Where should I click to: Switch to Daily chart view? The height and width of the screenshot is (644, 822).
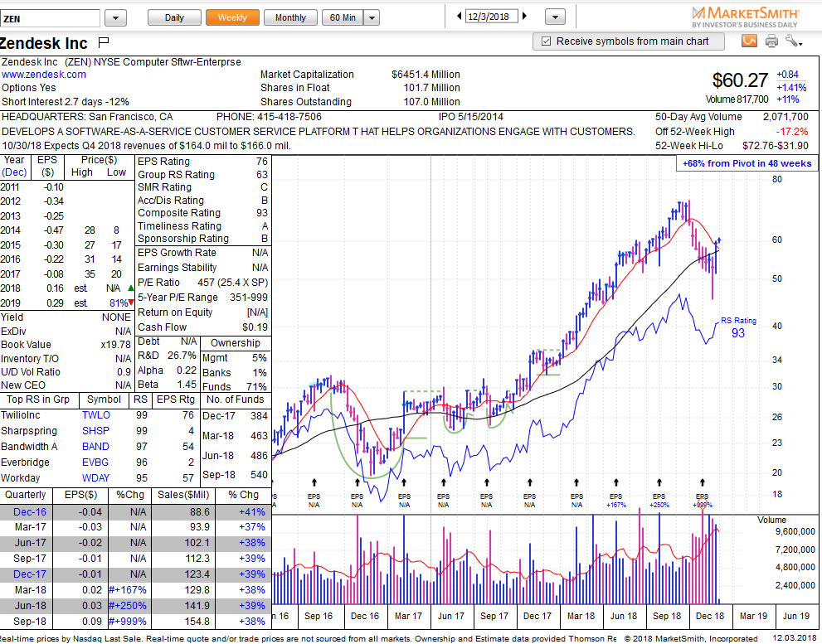pyautogui.click(x=174, y=17)
